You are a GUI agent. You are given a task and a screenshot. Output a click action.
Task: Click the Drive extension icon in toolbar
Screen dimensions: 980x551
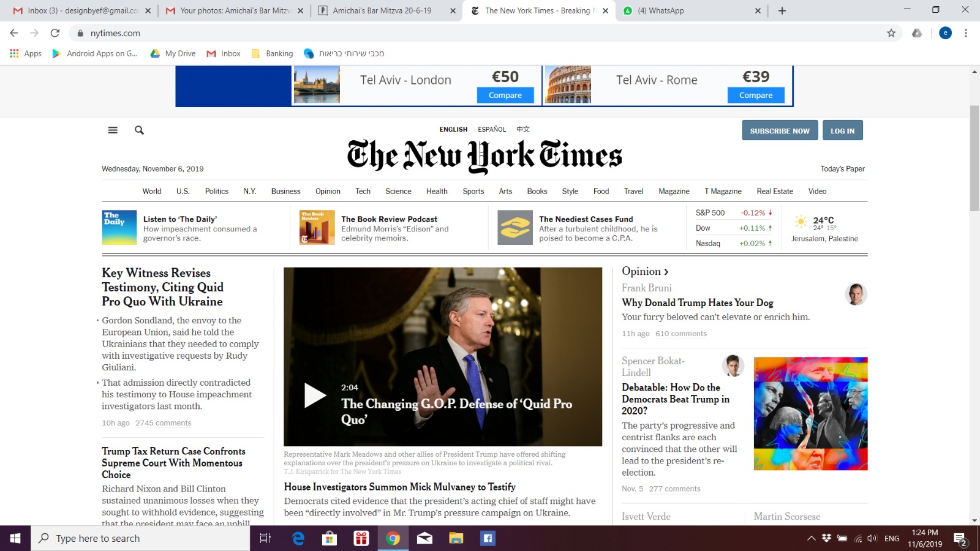pos(917,33)
